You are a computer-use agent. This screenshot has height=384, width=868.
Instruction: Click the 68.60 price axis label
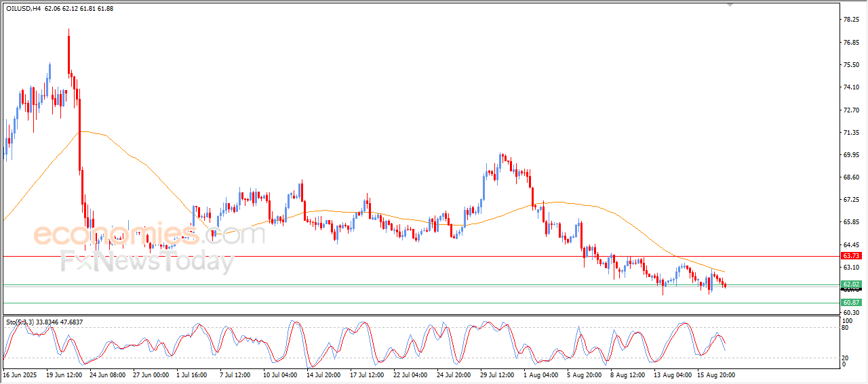(852, 177)
